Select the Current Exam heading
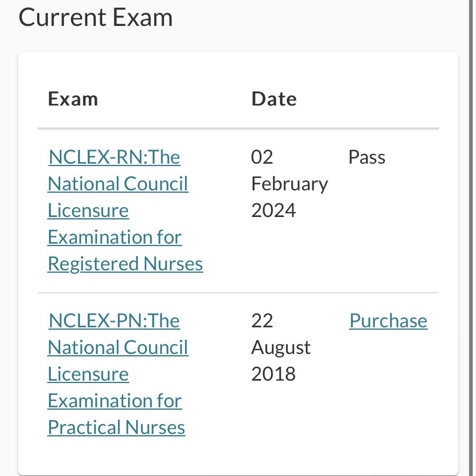Image resolution: width=476 pixels, height=476 pixels. click(x=96, y=16)
